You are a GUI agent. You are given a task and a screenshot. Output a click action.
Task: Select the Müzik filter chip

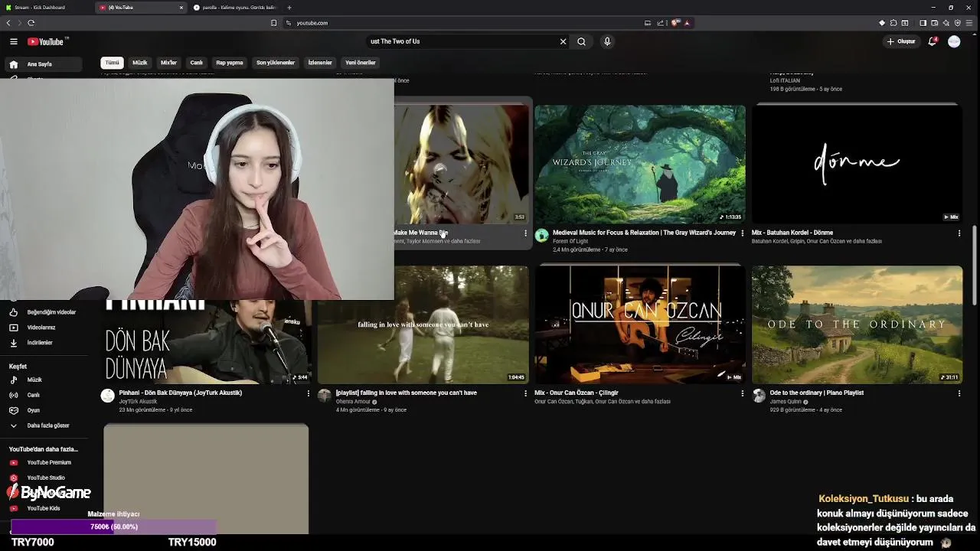pyautogui.click(x=139, y=63)
